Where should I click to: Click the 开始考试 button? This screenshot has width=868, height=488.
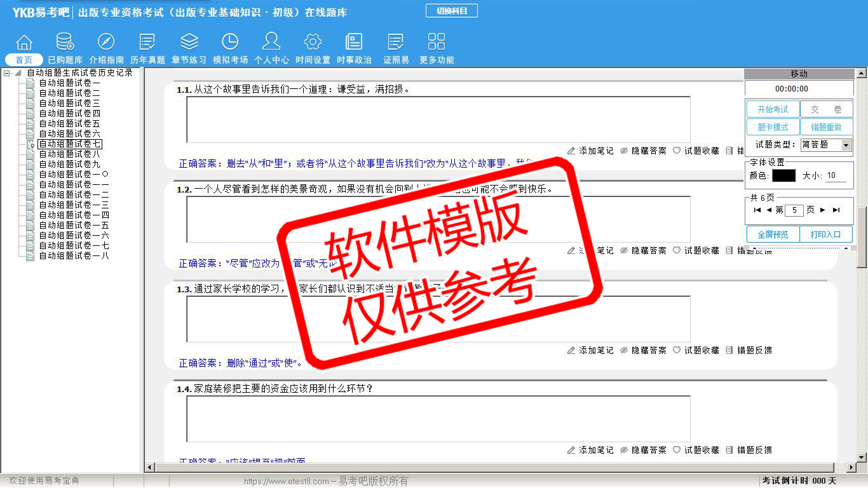tap(773, 109)
